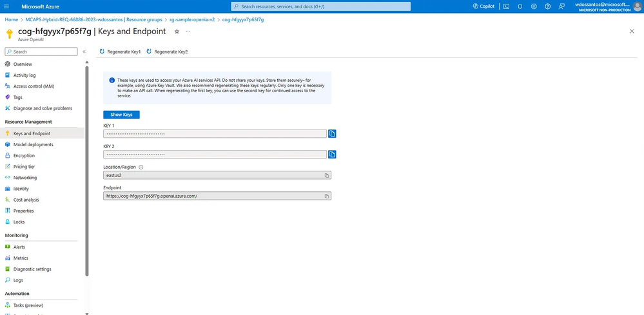The width and height of the screenshot is (644, 315).
Task: Click the KEY 1 masked field
Action: coord(215,134)
